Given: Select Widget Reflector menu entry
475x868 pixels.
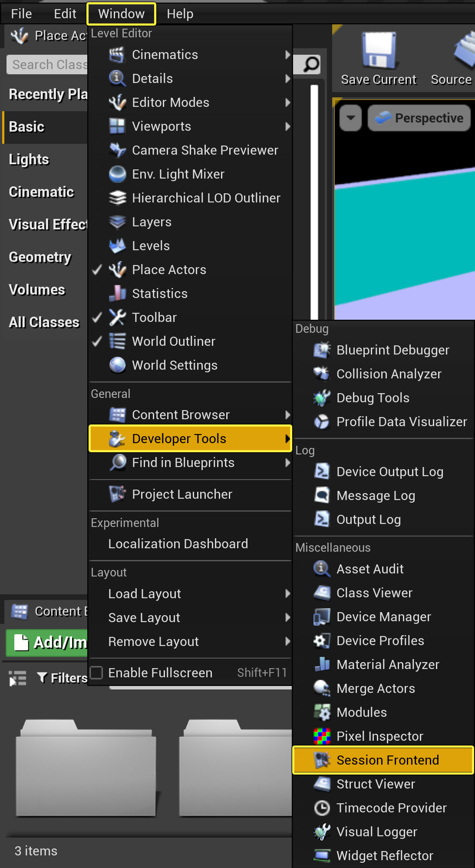Looking at the screenshot, I should click(x=384, y=856).
